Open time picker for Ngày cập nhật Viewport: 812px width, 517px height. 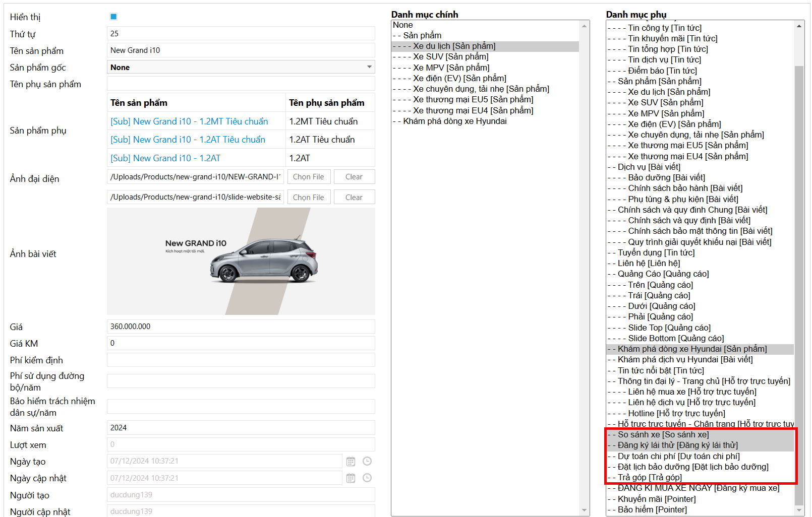(x=367, y=478)
